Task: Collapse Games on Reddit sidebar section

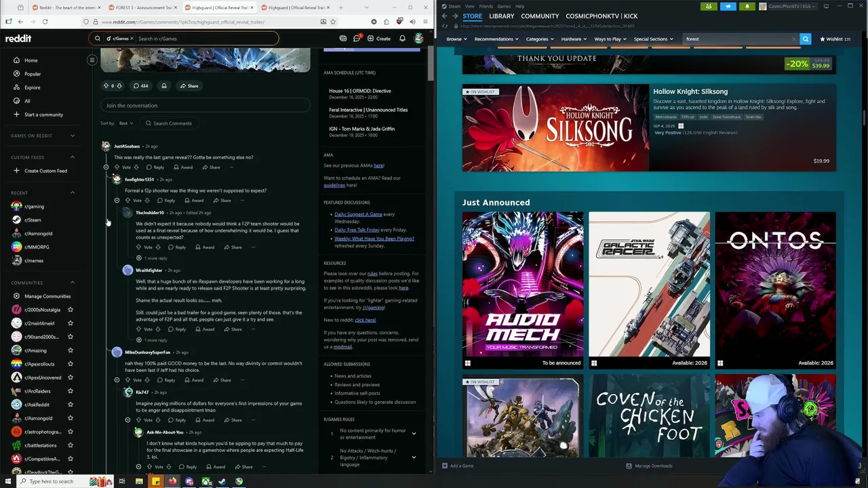Action: (x=73, y=136)
